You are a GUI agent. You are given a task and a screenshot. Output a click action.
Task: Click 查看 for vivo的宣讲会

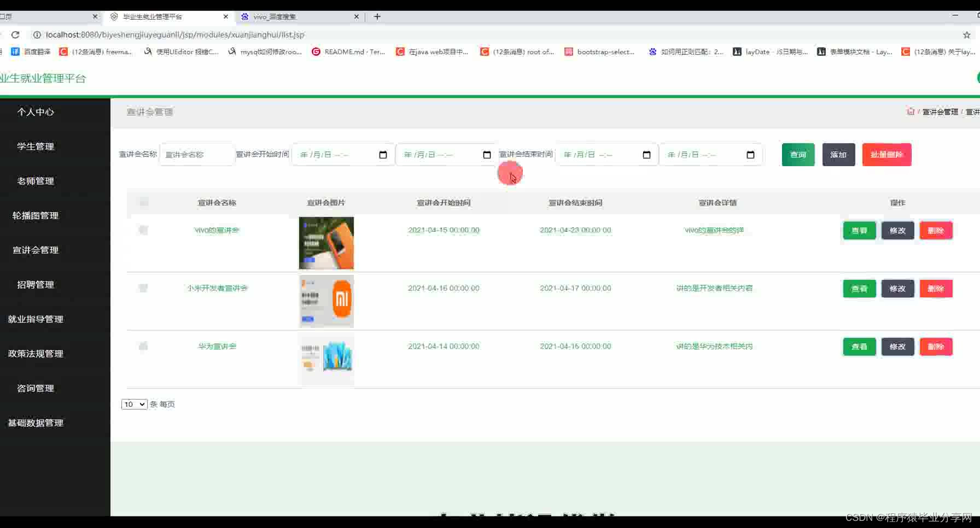coord(859,231)
